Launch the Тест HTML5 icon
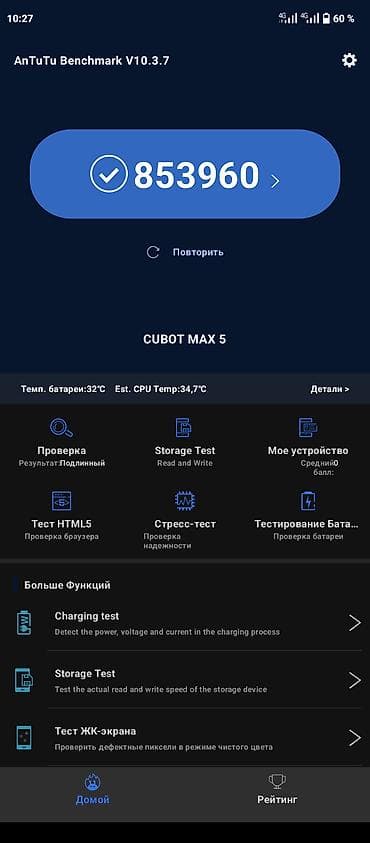The width and height of the screenshot is (370, 843). click(x=61, y=501)
